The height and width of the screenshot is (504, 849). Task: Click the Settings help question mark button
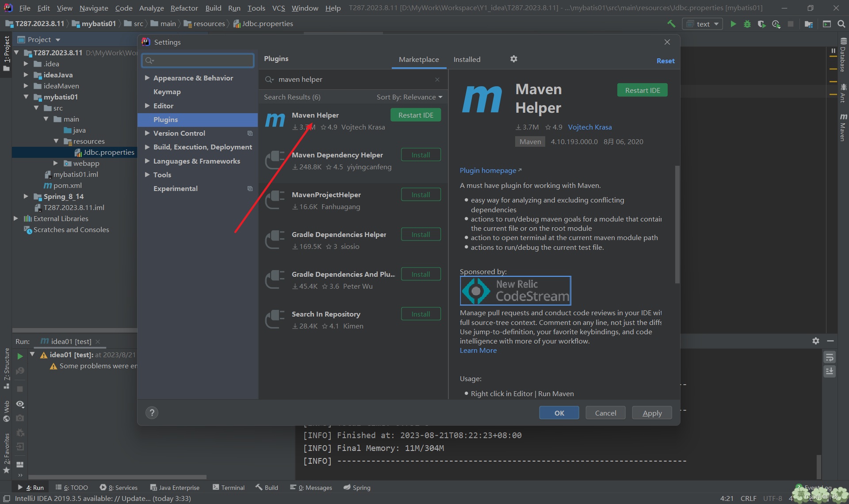[x=152, y=412]
